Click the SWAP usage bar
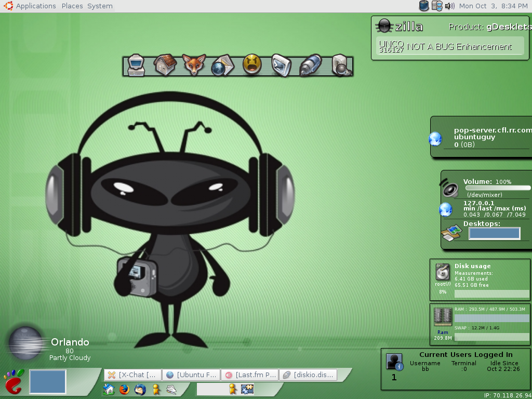Viewport: 532px width, 399px height. pyautogui.click(x=491, y=337)
